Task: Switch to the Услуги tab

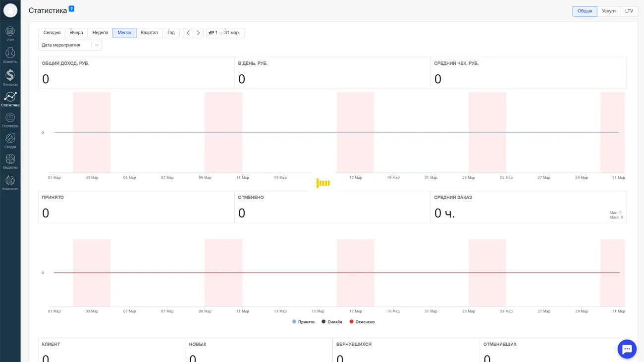Action: (x=608, y=11)
